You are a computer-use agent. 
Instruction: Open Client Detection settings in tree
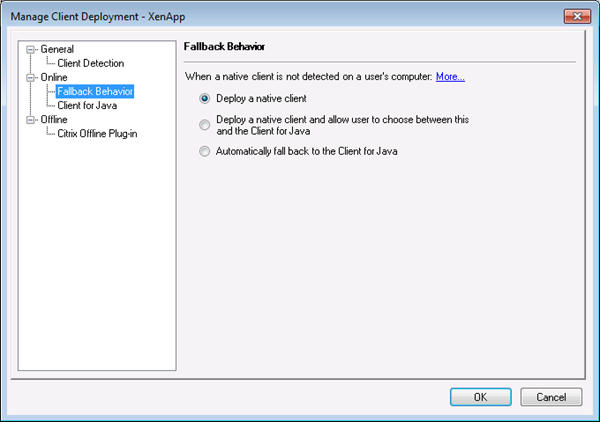(91, 63)
